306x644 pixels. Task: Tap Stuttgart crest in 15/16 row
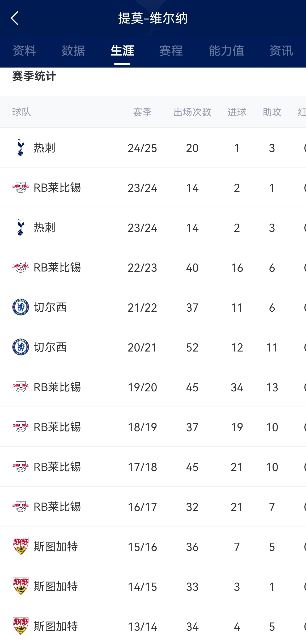(x=20, y=546)
